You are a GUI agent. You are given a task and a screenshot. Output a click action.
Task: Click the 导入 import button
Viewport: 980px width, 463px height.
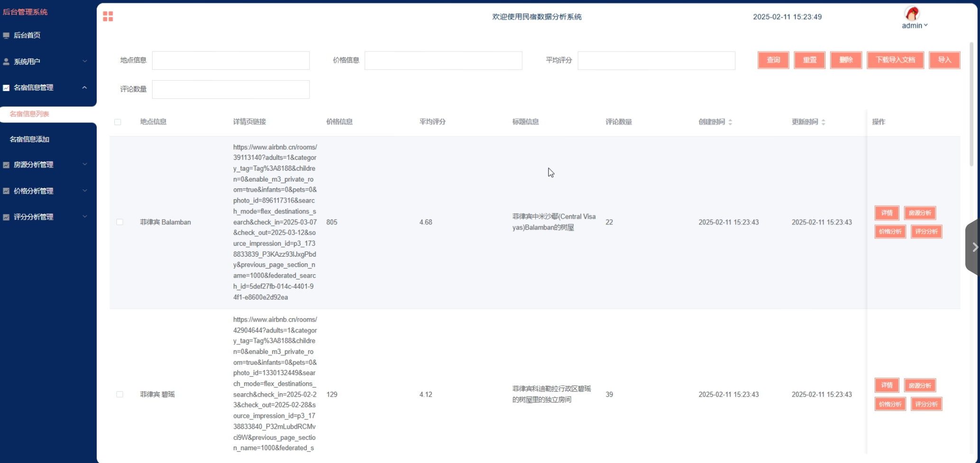point(944,60)
